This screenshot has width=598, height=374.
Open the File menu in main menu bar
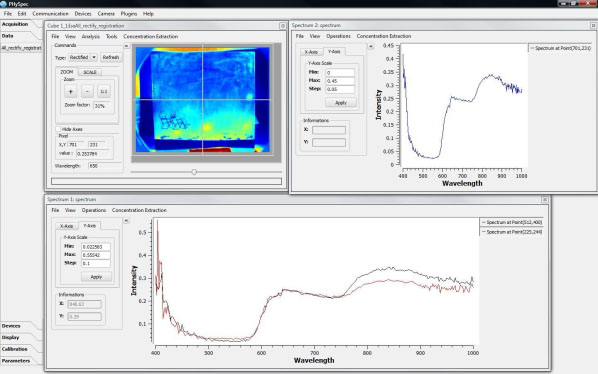8,14
